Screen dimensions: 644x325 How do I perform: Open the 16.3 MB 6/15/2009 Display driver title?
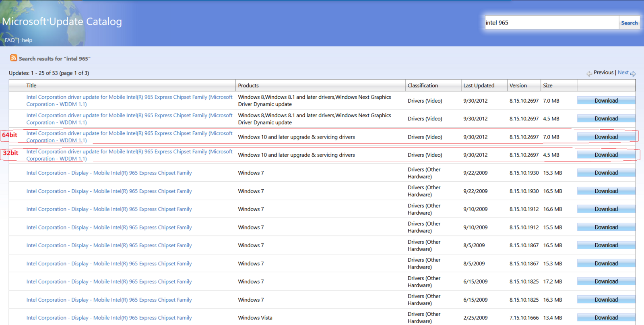click(109, 300)
